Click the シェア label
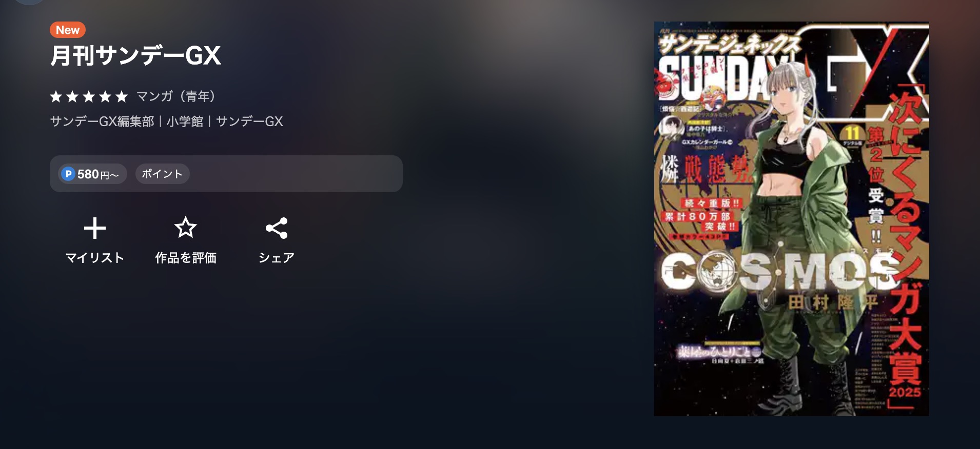Viewport: 980px width, 449px height. click(x=277, y=257)
